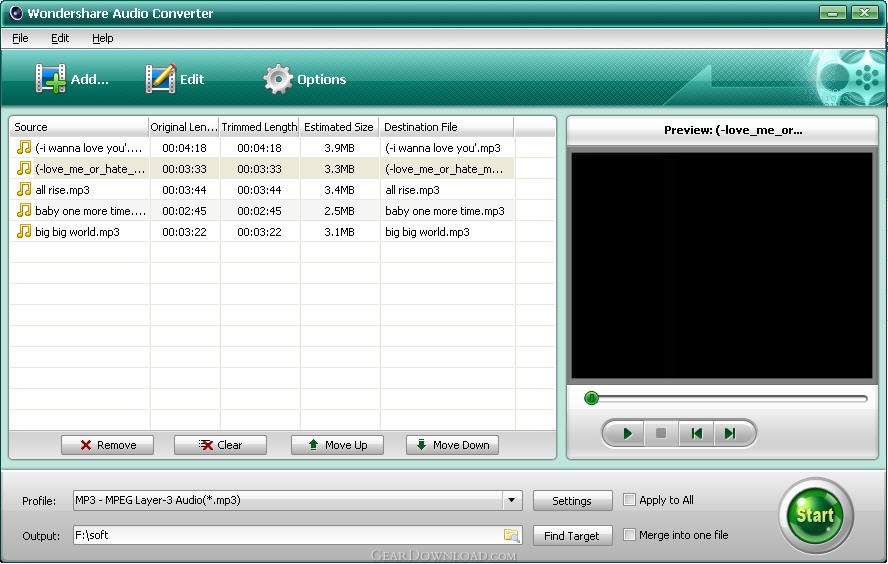Click music note icon of 'baby one more time'

[24, 210]
